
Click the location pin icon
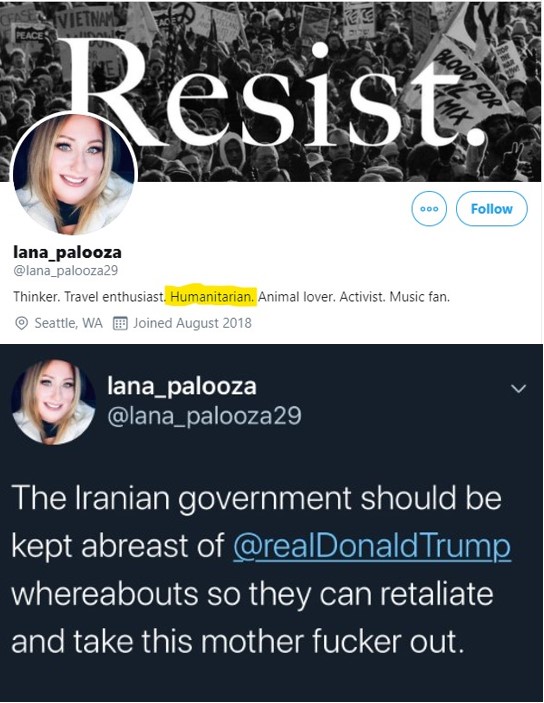click(x=21, y=323)
